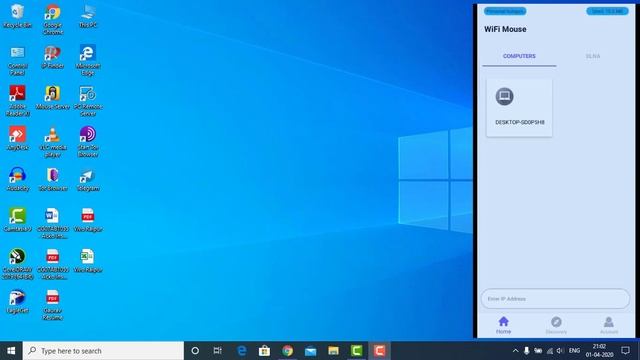Viewport: 640px width, 360px height.
Task: Open Account in WiFi Mouse bottom bar
Action: point(609,325)
